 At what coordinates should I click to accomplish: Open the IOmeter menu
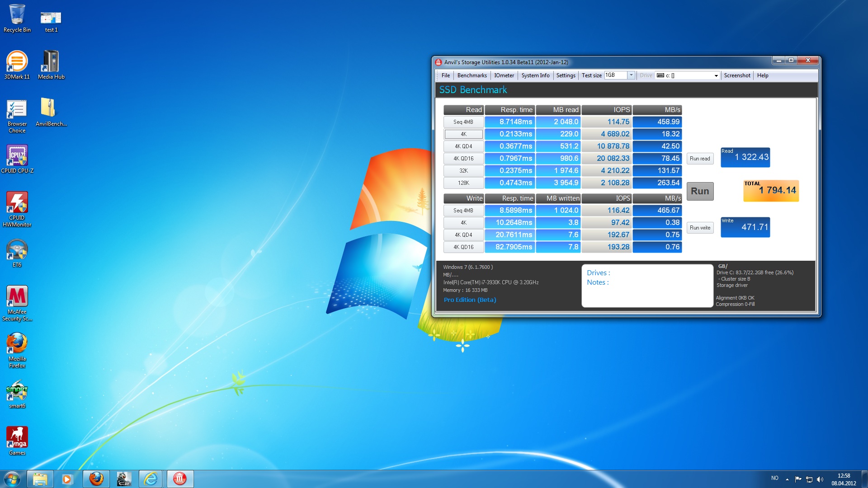coord(504,75)
